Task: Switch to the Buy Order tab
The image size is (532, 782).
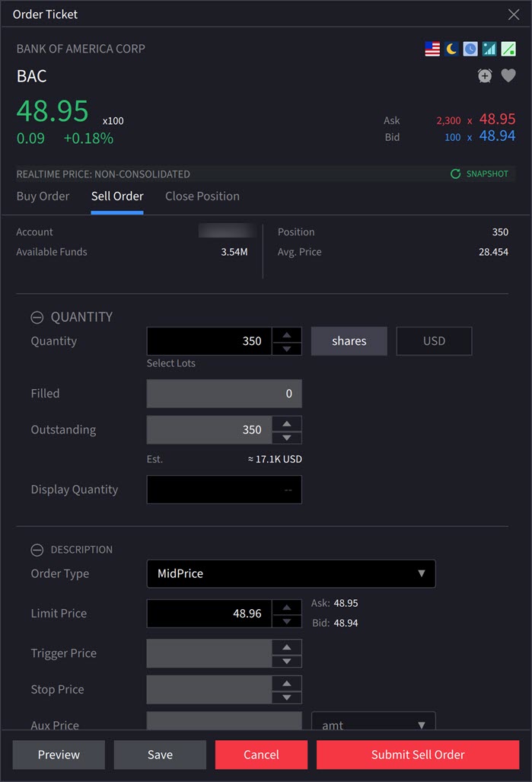Action: [43, 196]
